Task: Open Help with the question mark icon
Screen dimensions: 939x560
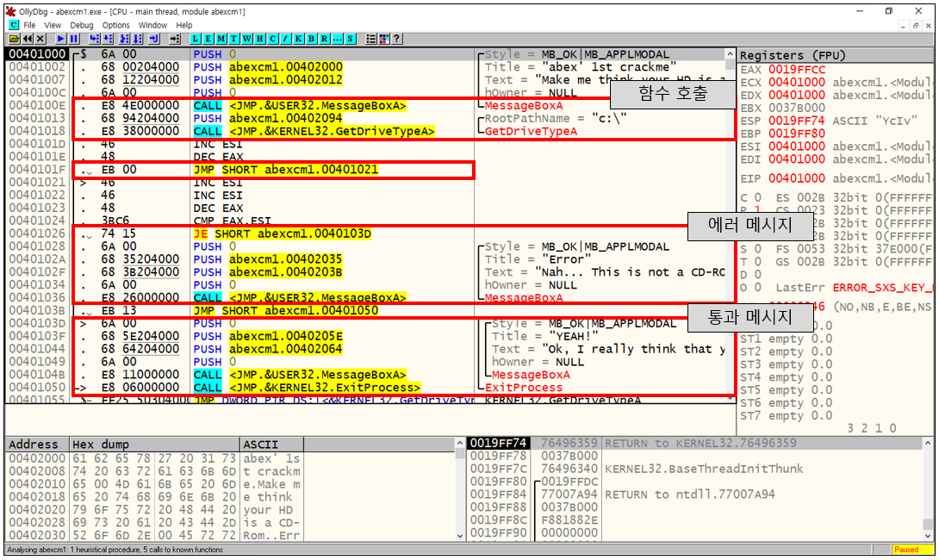Action: coord(396,39)
